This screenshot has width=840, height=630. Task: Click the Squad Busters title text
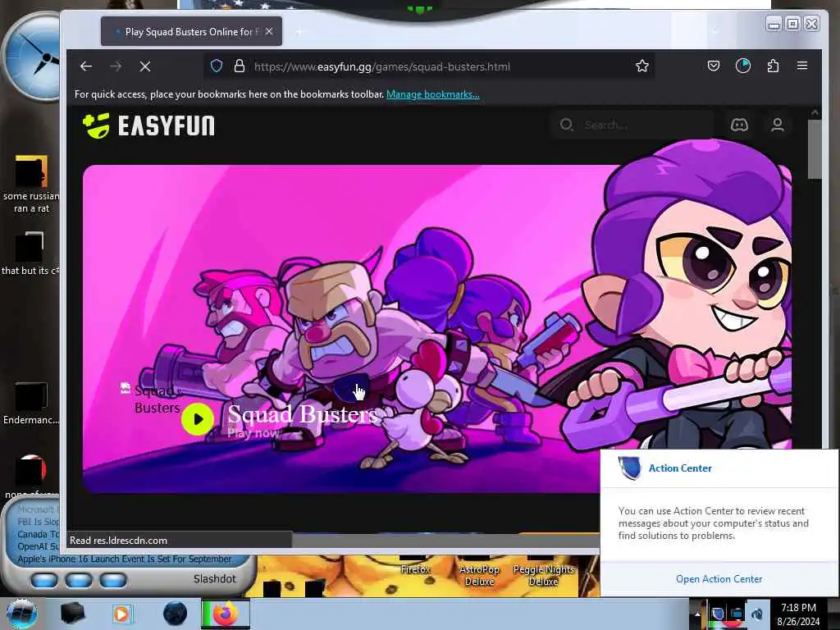[302, 414]
